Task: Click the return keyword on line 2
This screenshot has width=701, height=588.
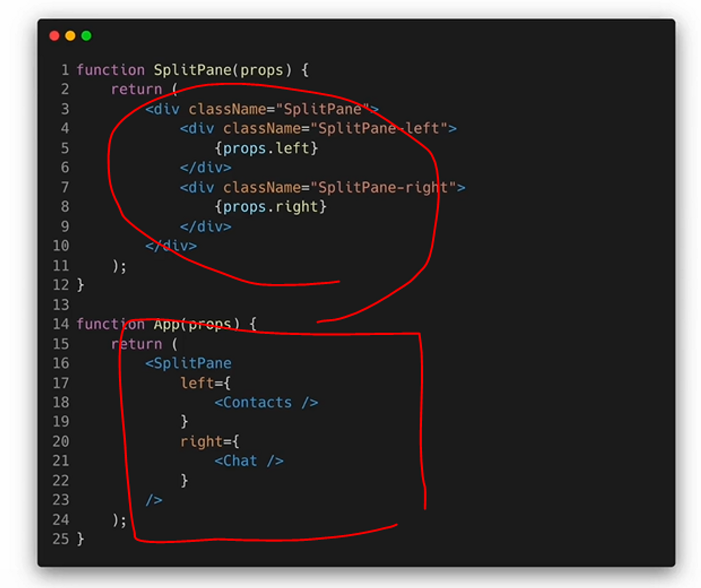Action: (137, 89)
